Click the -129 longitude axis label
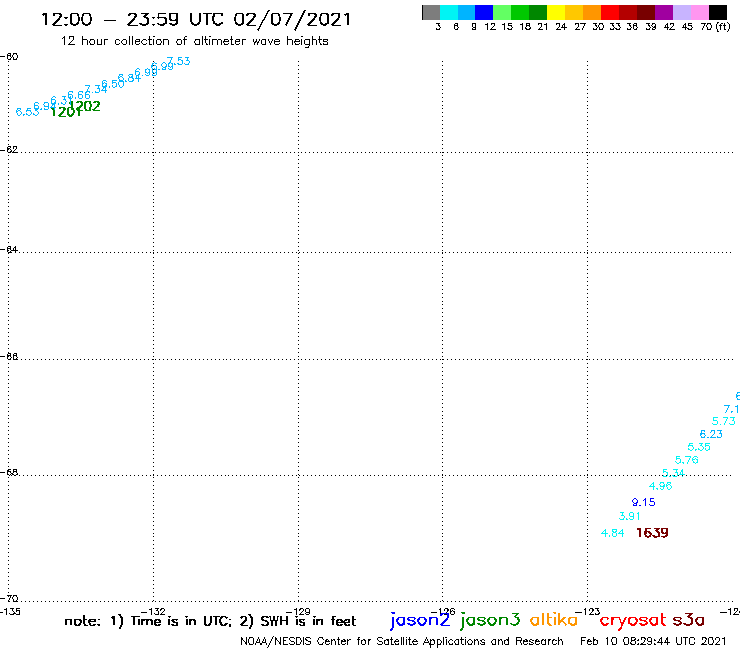 pyautogui.click(x=298, y=612)
